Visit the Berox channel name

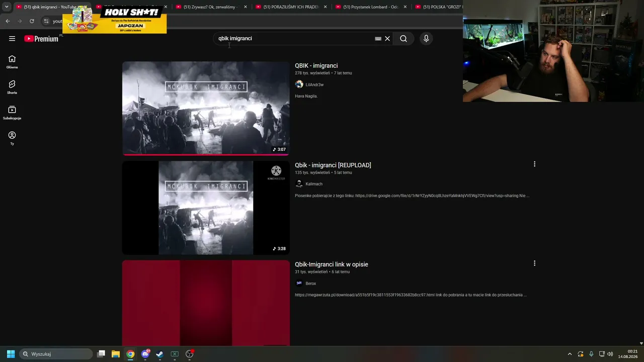311,284
